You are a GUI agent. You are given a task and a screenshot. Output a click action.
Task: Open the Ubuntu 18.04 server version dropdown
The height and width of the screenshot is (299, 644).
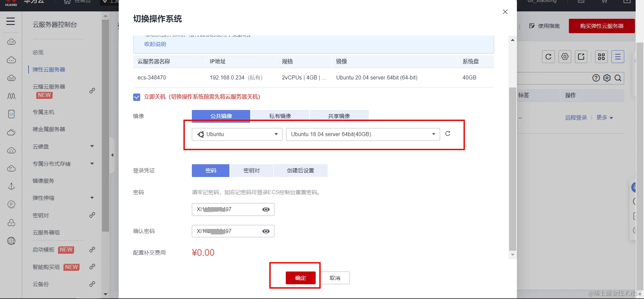pyautogui.click(x=363, y=134)
